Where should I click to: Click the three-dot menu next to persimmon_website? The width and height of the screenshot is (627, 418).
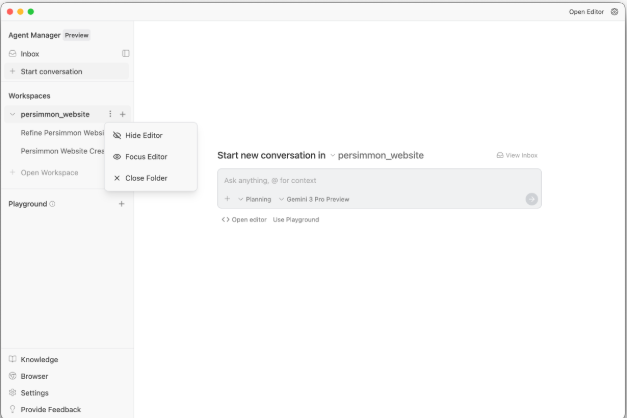(x=110, y=114)
